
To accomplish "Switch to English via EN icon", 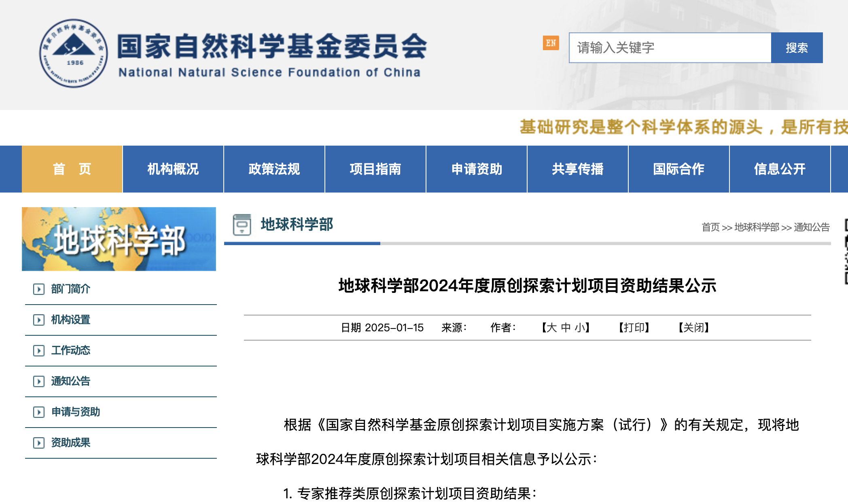I will pos(551,43).
